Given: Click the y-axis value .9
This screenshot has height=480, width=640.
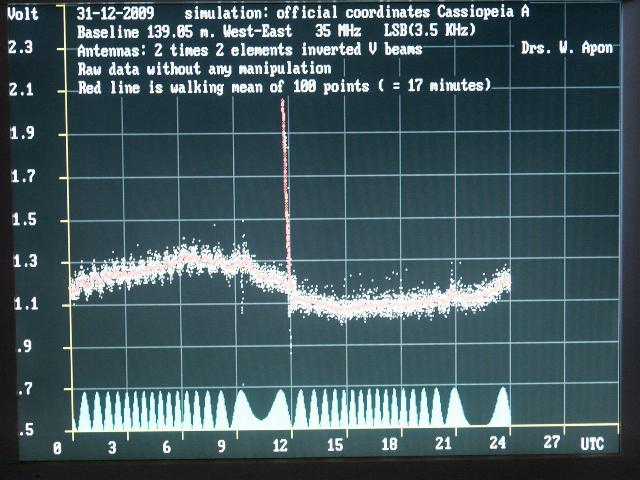Looking at the screenshot, I should click(x=24, y=346).
